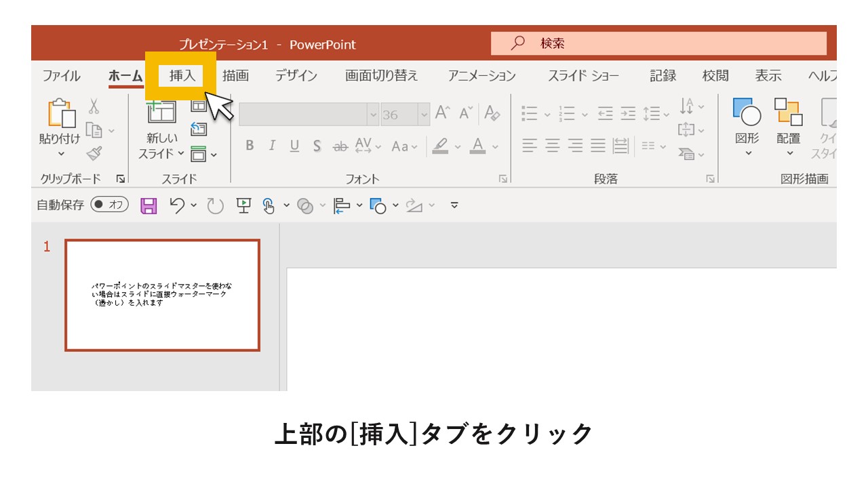Viewport: 868px width, 488px height.
Task: Select the slide 1 thumbnail
Action: [161, 295]
